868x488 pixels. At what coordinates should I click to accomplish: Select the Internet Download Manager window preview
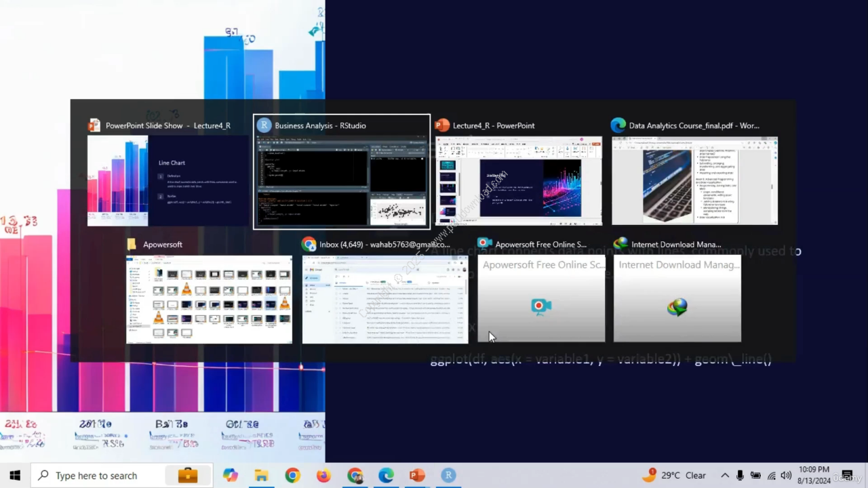coord(677,299)
